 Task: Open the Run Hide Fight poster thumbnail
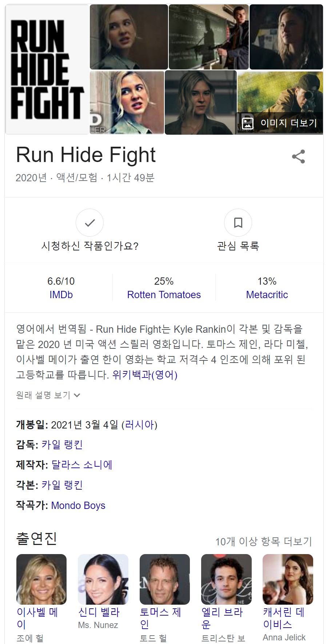[47, 70]
